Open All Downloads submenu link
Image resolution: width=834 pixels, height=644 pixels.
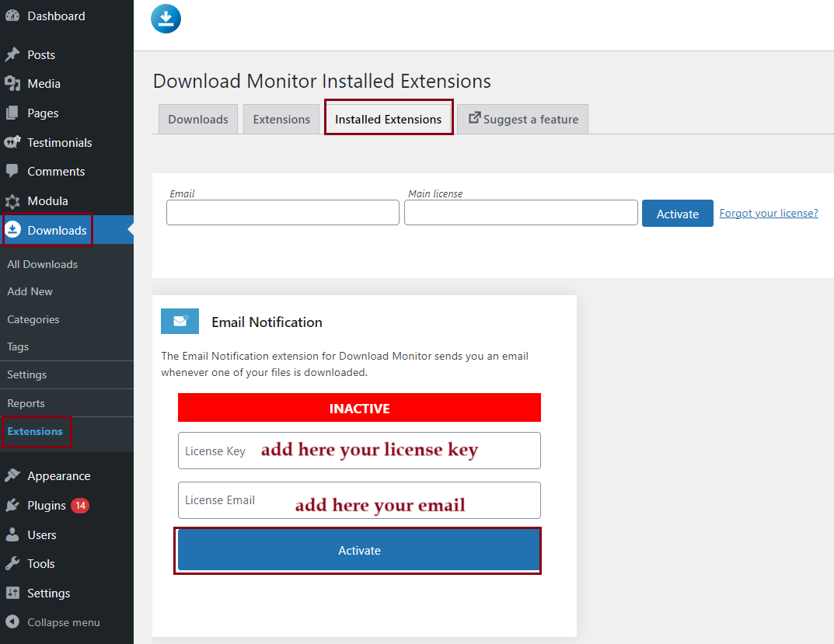coord(43,264)
